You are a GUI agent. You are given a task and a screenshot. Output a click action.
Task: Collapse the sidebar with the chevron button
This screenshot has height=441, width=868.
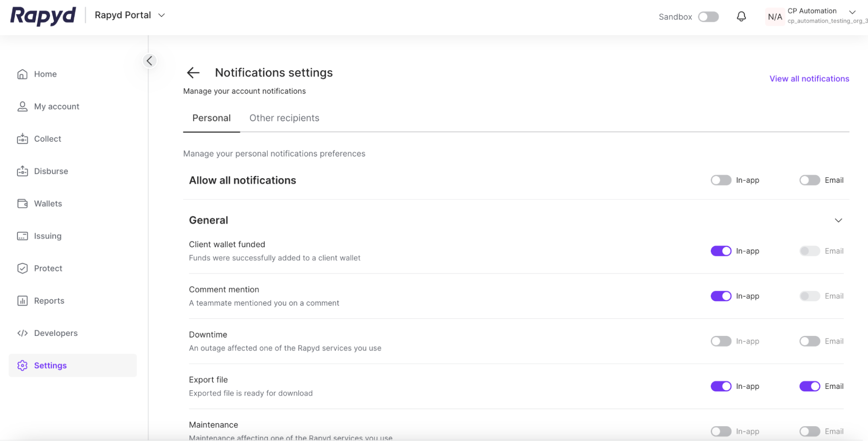coord(149,61)
